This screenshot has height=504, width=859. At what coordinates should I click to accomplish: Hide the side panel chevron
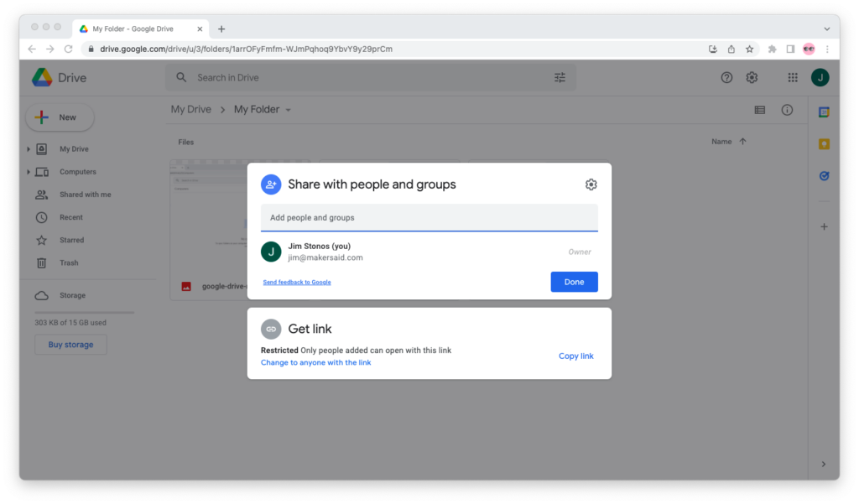coord(824,464)
